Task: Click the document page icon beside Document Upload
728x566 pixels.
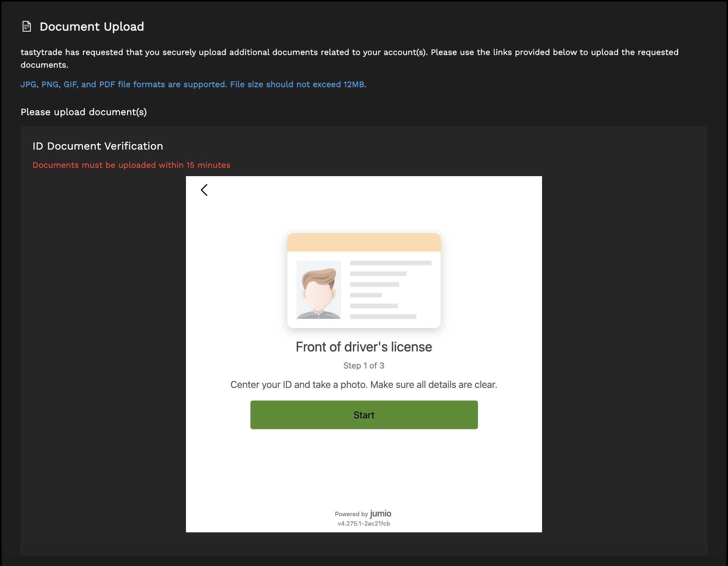Action: point(26,26)
